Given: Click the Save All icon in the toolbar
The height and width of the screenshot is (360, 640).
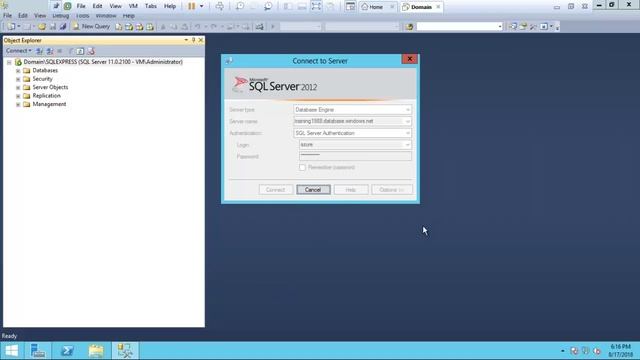Looking at the screenshot, I should [x=63, y=27].
